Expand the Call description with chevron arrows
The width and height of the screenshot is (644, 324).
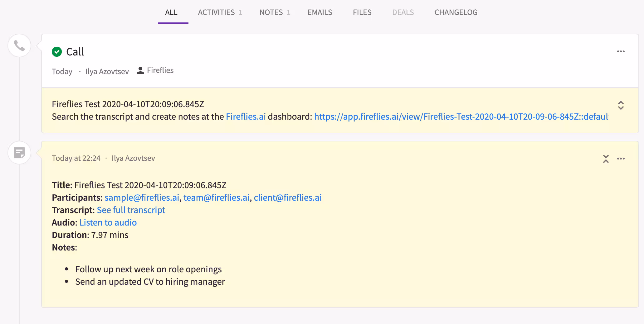621,105
